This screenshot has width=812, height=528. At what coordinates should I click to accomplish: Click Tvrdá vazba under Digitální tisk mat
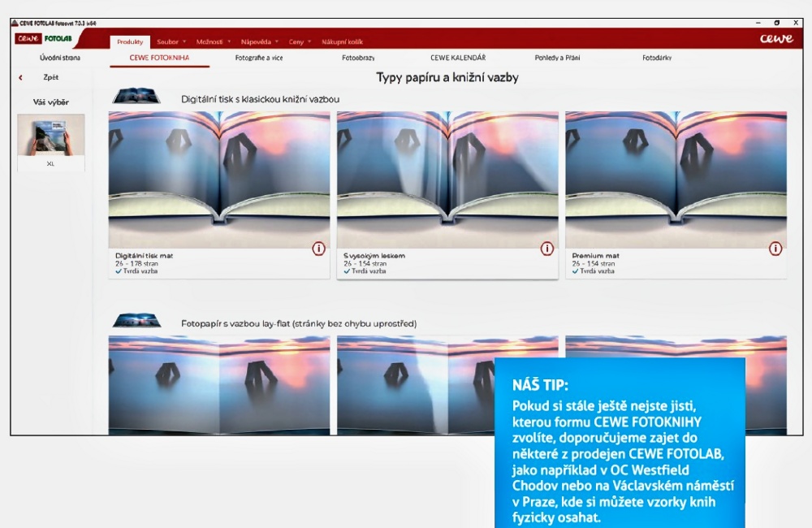(140, 271)
